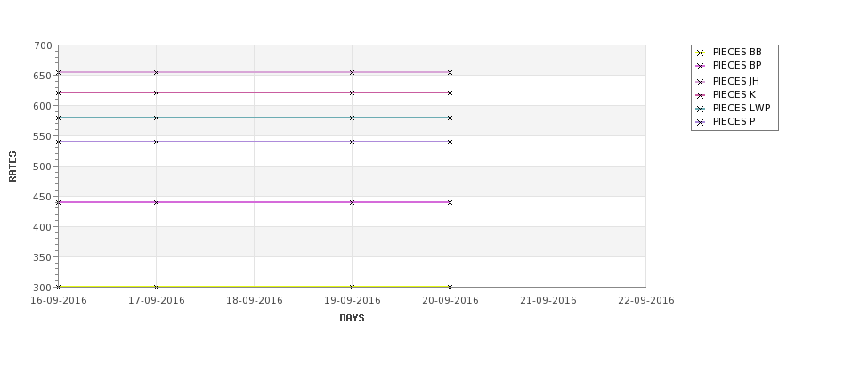Click the DAYS x-axis title
This screenshot has height=382, width=868.
point(352,318)
